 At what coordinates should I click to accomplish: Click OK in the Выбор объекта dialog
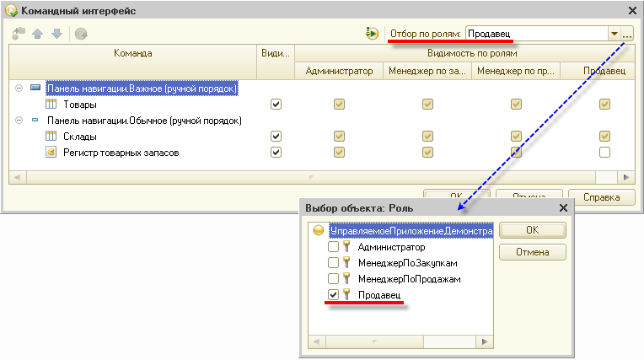pos(532,230)
